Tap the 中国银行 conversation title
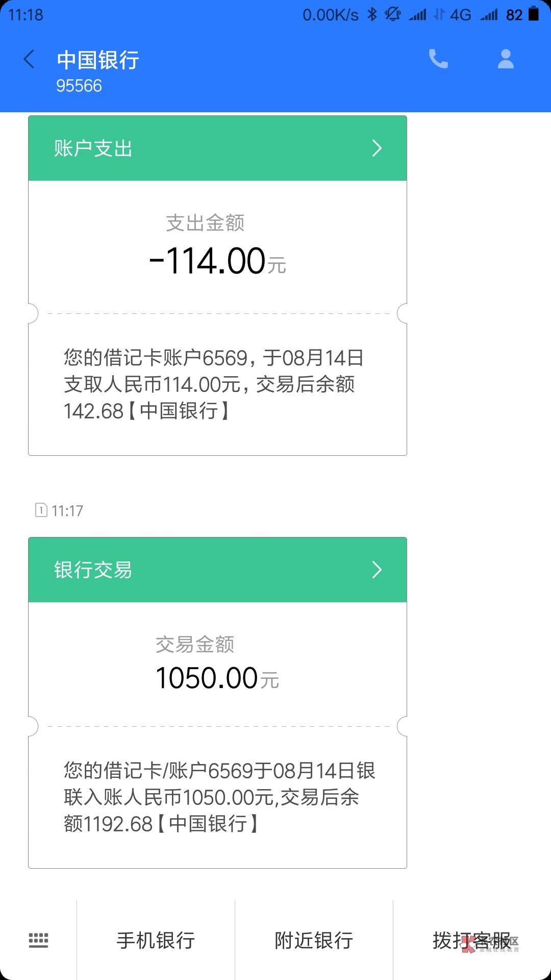The height and width of the screenshot is (980, 551). pyautogui.click(x=98, y=60)
